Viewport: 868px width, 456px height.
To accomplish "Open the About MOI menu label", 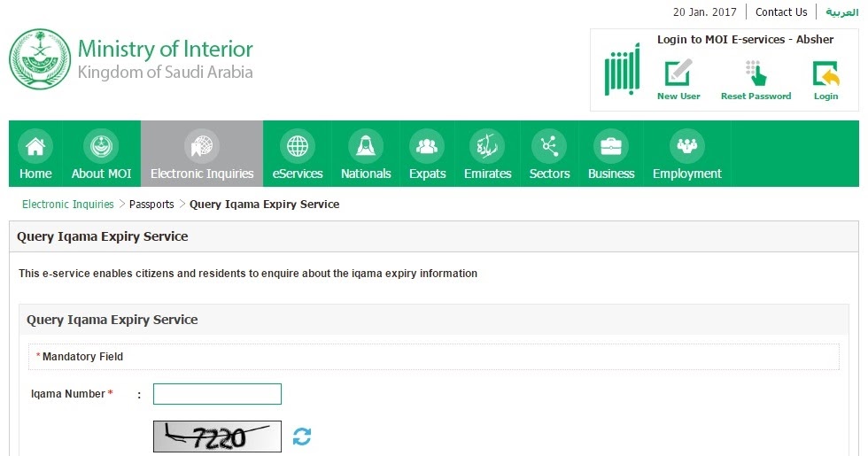I will coord(101,174).
